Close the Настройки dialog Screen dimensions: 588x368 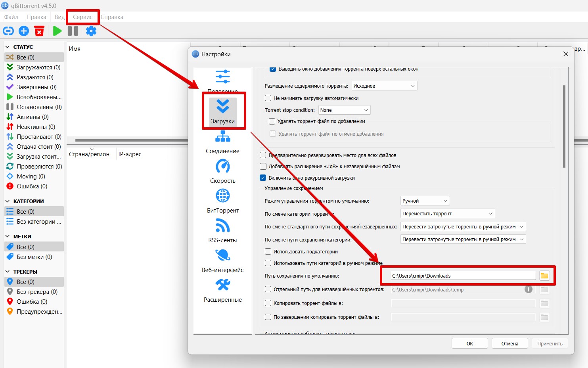(566, 54)
